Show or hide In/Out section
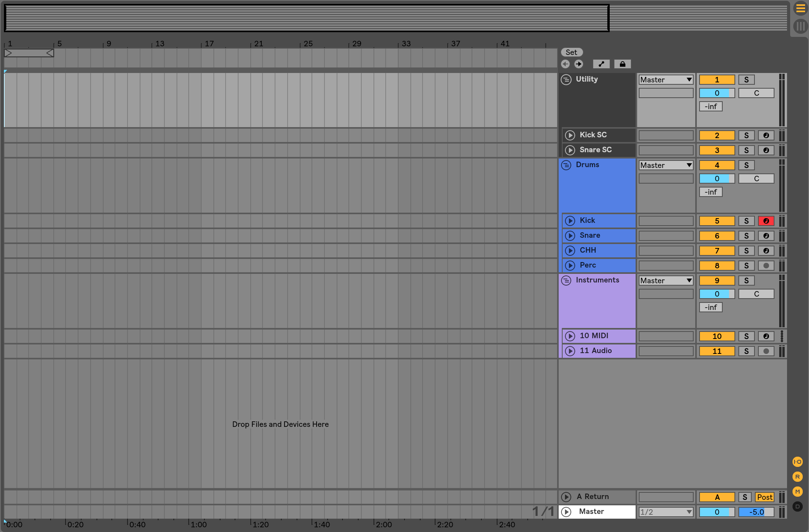 pos(798,462)
